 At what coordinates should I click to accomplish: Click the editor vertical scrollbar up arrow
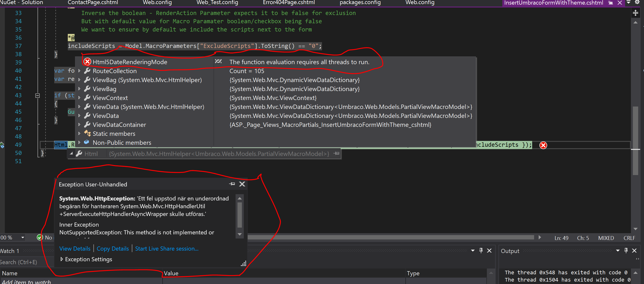pyautogui.click(x=635, y=23)
